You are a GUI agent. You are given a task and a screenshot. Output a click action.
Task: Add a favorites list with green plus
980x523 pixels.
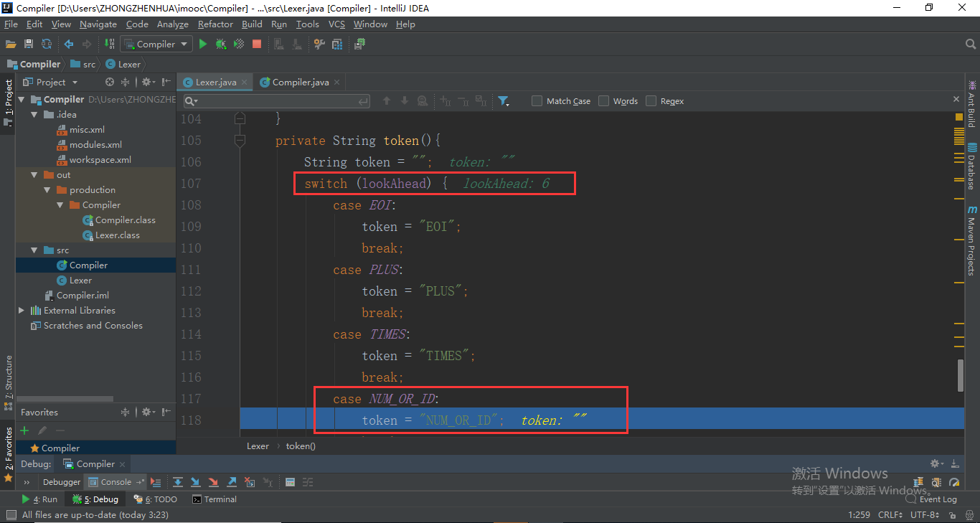click(x=24, y=430)
